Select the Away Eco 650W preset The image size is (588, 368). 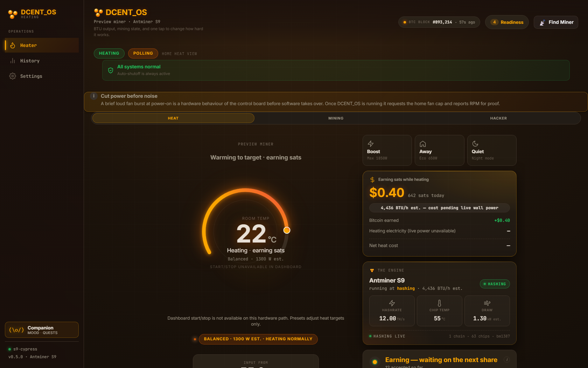click(x=440, y=150)
